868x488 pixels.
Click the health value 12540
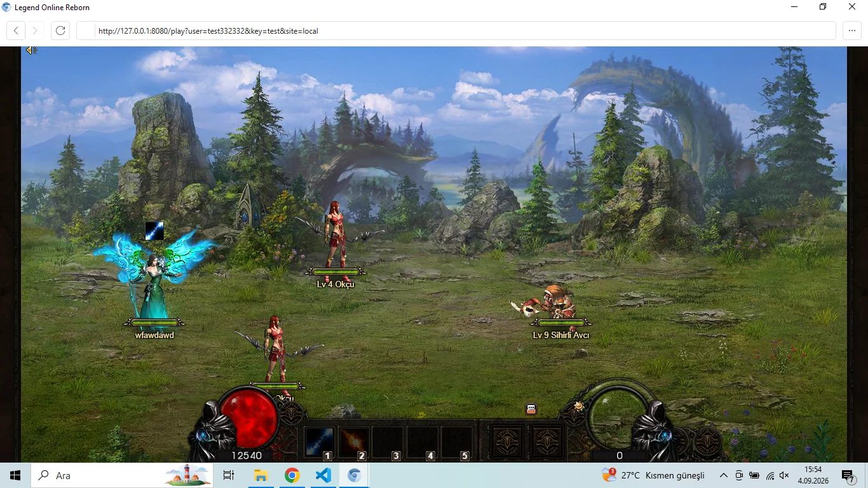click(x=247, y=456)
